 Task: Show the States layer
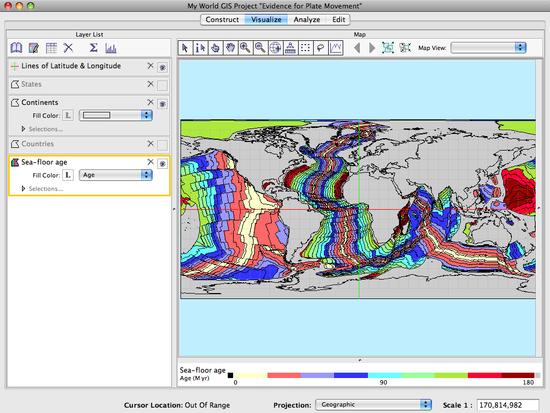(x=162, y=85)
